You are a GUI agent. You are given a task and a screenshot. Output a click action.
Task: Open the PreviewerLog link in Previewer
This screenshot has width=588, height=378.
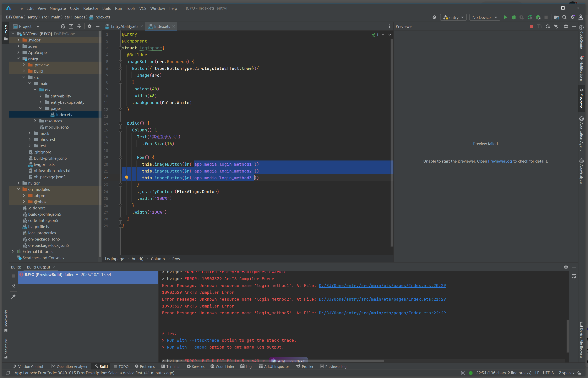[x=500, y=161]
